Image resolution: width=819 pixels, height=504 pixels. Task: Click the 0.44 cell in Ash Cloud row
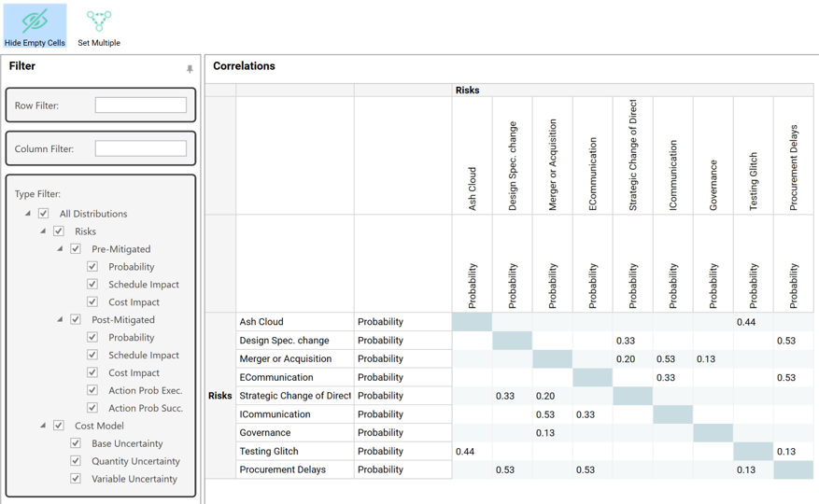pos(745,322)
